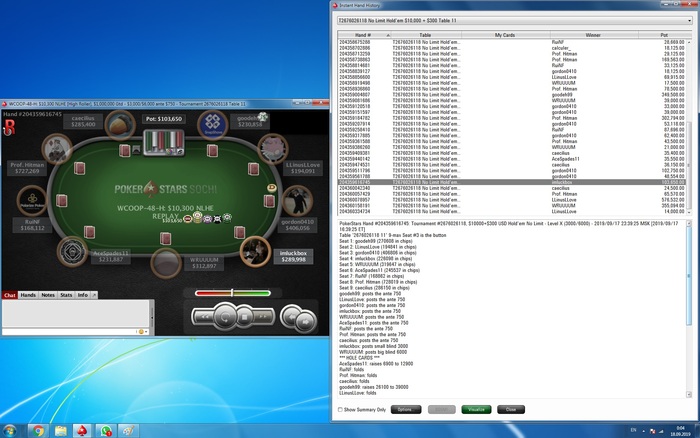Click RuiNF Polarize Poker avatar
700x438 pixels.
click(x=32, y=200)
